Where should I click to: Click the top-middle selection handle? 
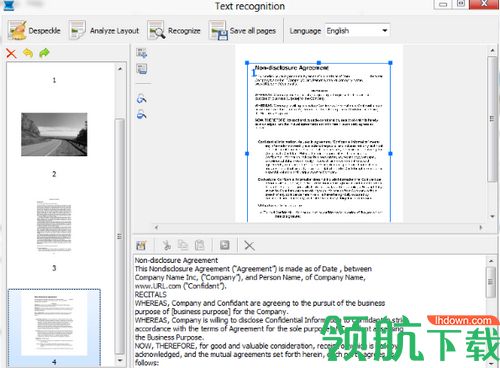coord(319,63)
